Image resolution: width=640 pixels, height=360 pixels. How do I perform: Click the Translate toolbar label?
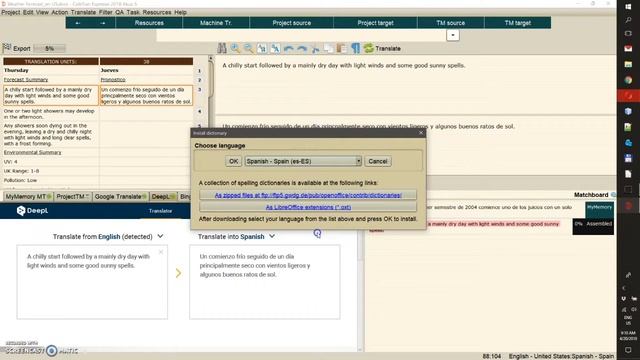click(388, 49)
